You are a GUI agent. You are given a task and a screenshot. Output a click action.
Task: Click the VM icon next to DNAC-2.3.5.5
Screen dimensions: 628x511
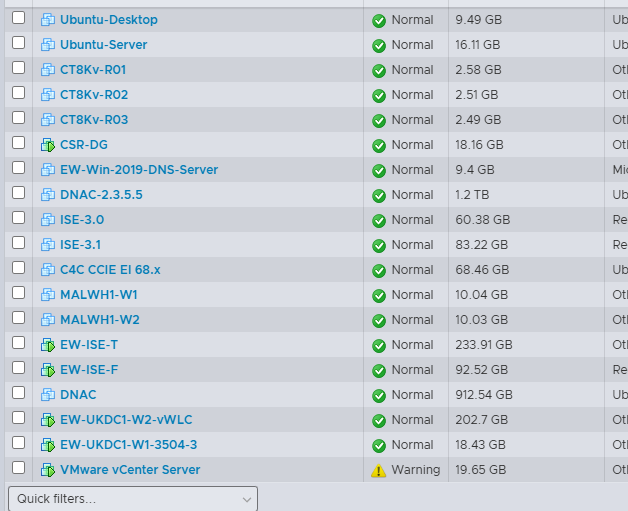pyautogui.click(x=48, y=195)
